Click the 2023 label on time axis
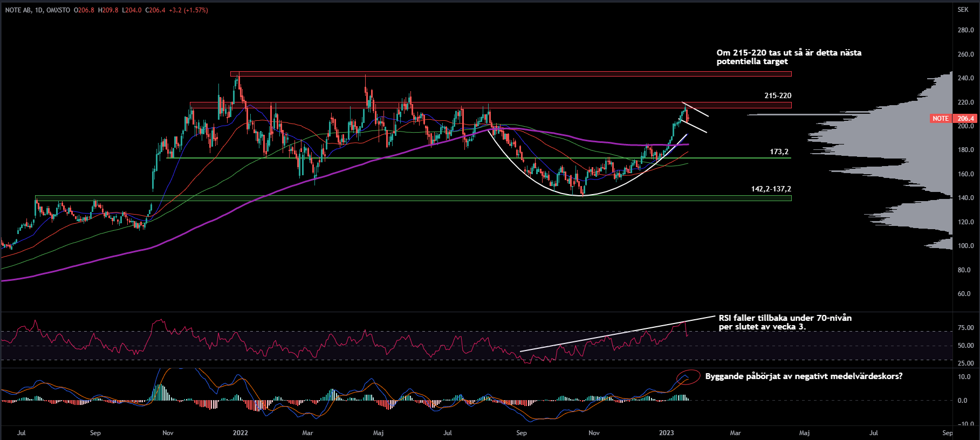980x440 pixels. tap(666, 433)
